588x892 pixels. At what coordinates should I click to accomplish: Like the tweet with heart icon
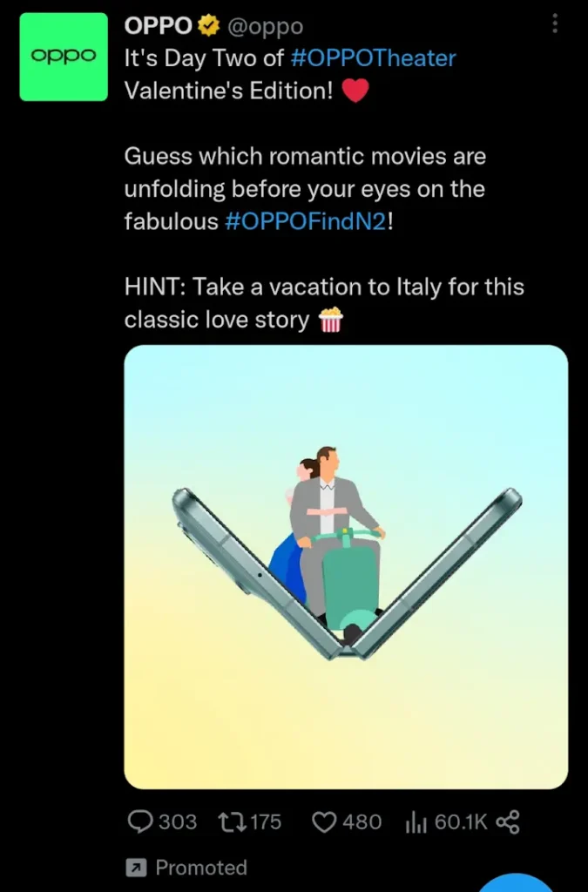(x=325, y=822)
